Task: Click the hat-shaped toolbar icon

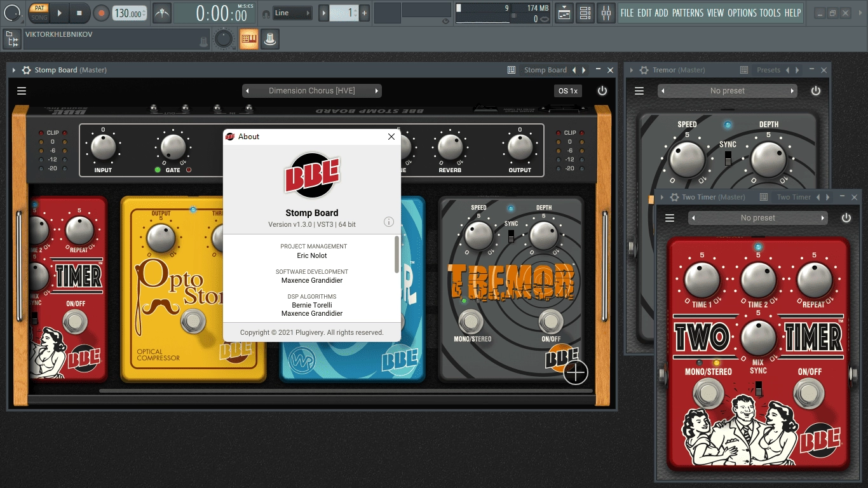Action: pos(270,39)
